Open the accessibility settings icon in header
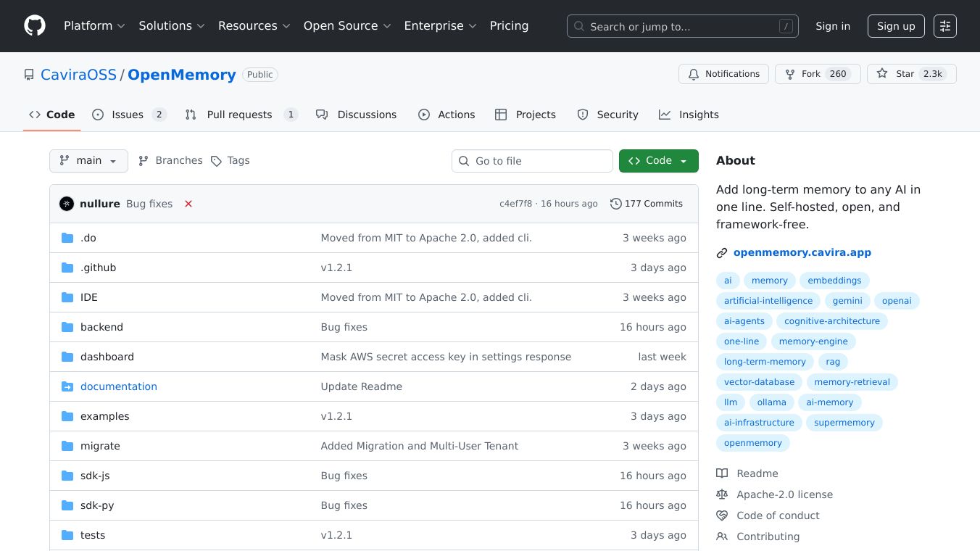980x551 pixels. tap(944, 26)
